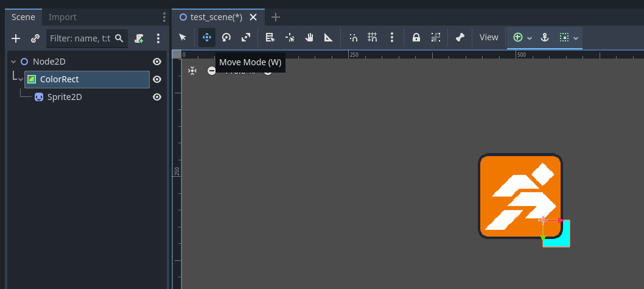Add a new child node
The image size is (644, 289).
16,38
